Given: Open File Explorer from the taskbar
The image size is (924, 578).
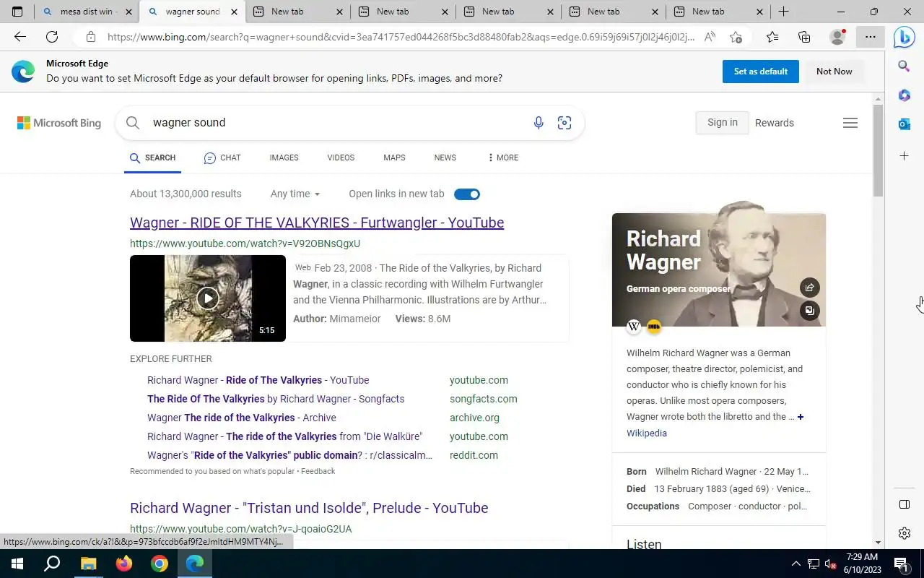Looking at the screenshot, I should (88, 564).
